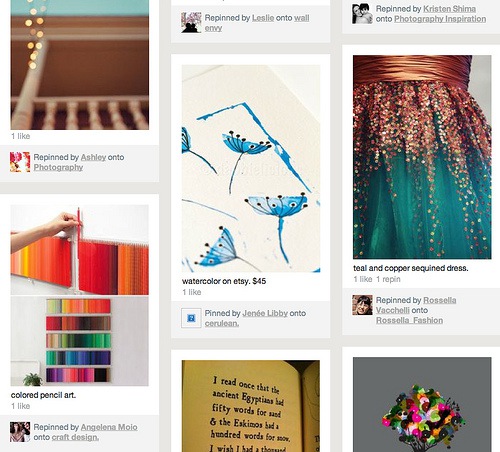Click Angelena Moio's avatar photo
The image size is (500, 452).
(20, 432)
